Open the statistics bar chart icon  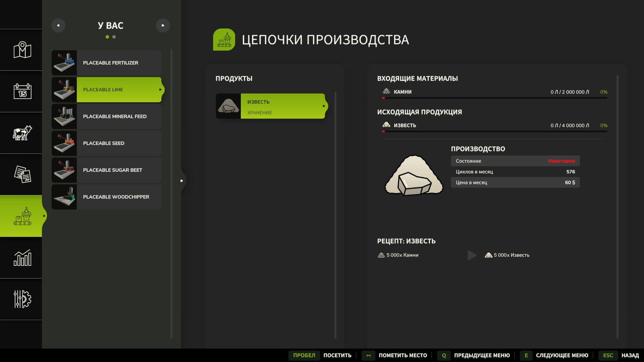pos(22,258)
